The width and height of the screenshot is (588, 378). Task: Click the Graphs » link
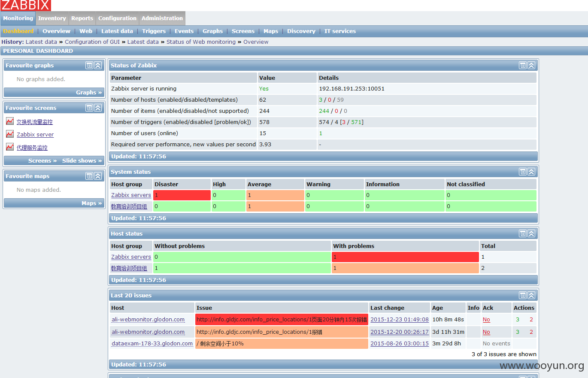(x=89, y=92)
